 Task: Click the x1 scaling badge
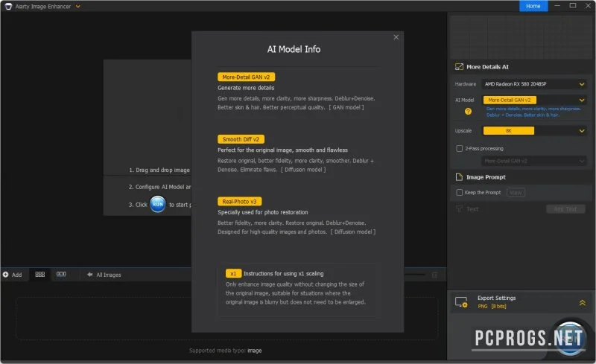233,274
